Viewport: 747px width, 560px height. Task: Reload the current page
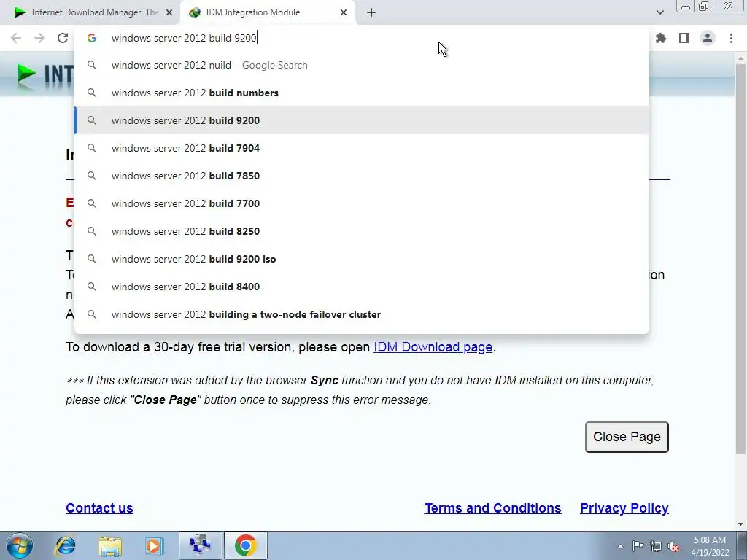[x=63, y=38]
